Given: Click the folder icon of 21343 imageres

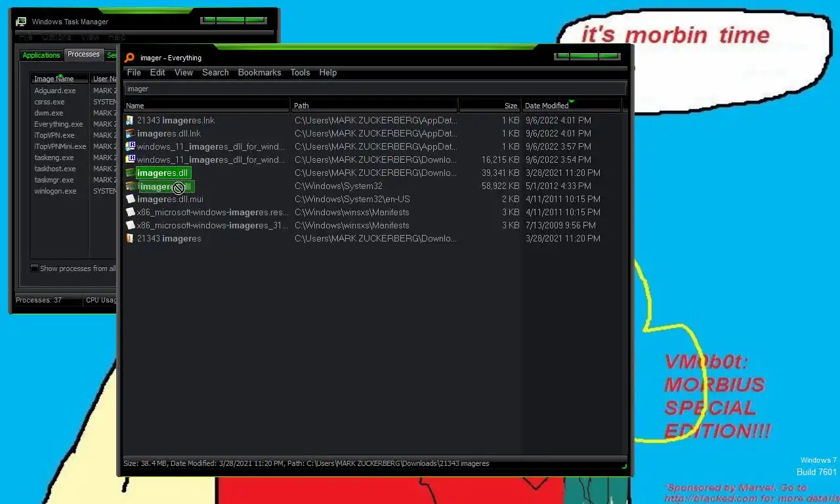Looking at the screenshot, I should [x=131, y=239].
